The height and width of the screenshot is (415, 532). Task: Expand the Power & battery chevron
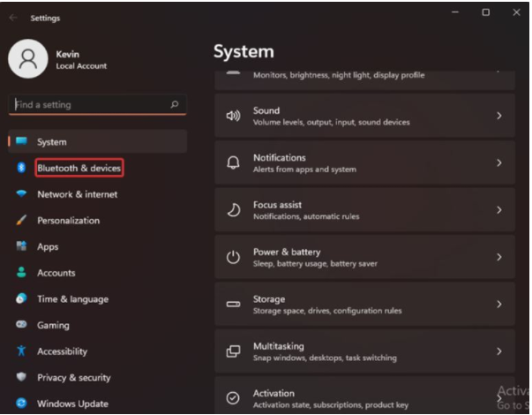tap(499, 257)
